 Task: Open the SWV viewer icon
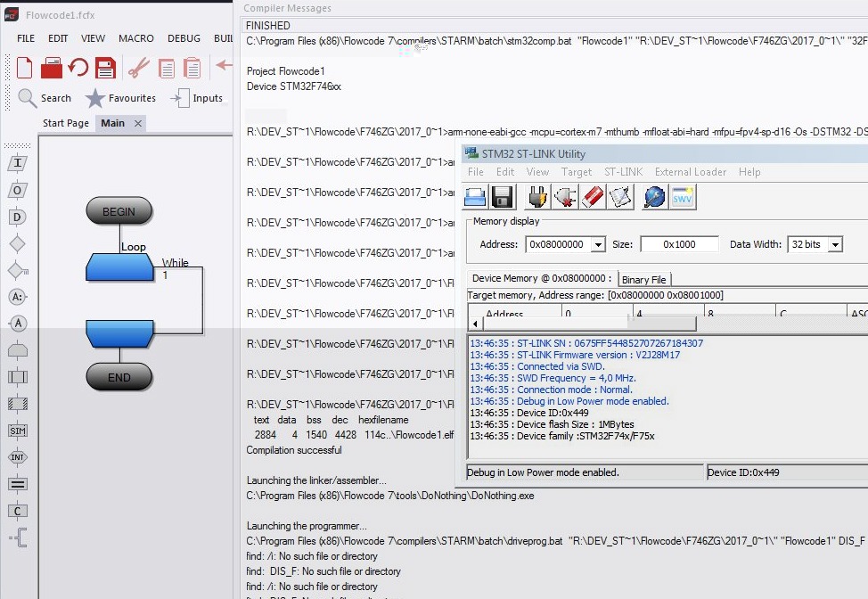point(683,197)
